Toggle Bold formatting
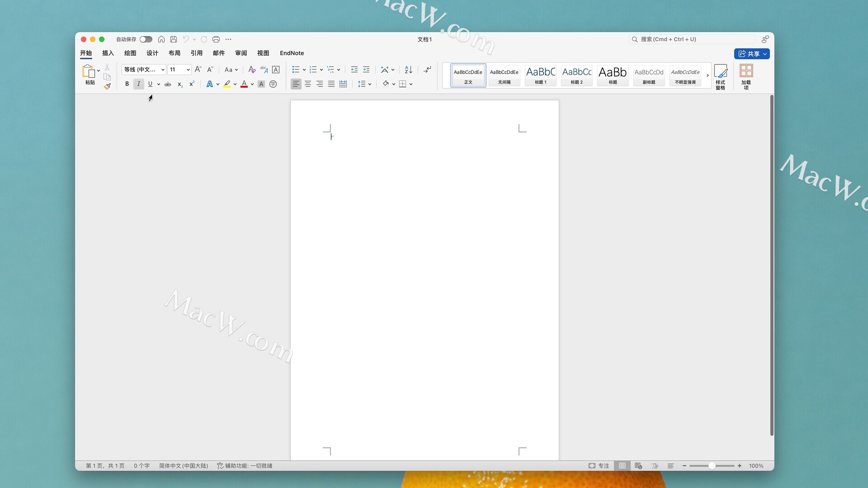This screenshot has width=868, height=488. coord(127,84)
